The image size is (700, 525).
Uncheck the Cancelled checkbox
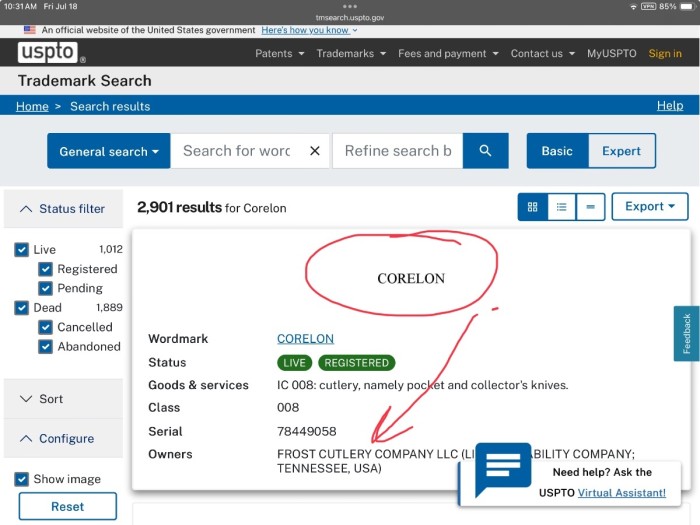click(45, 327)
